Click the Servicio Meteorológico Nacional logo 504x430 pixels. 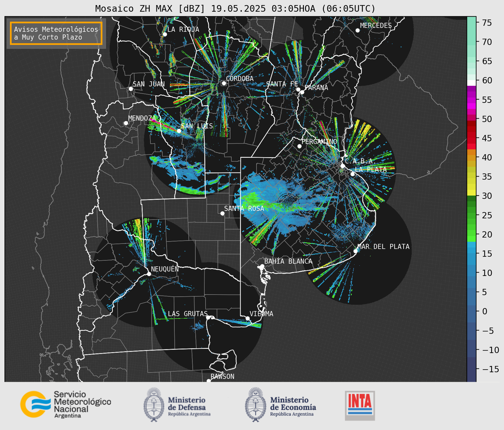(66, 404)
